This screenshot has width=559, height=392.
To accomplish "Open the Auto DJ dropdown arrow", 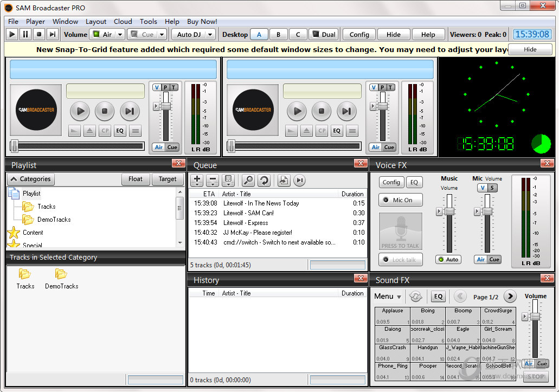I will coord(210,35).
